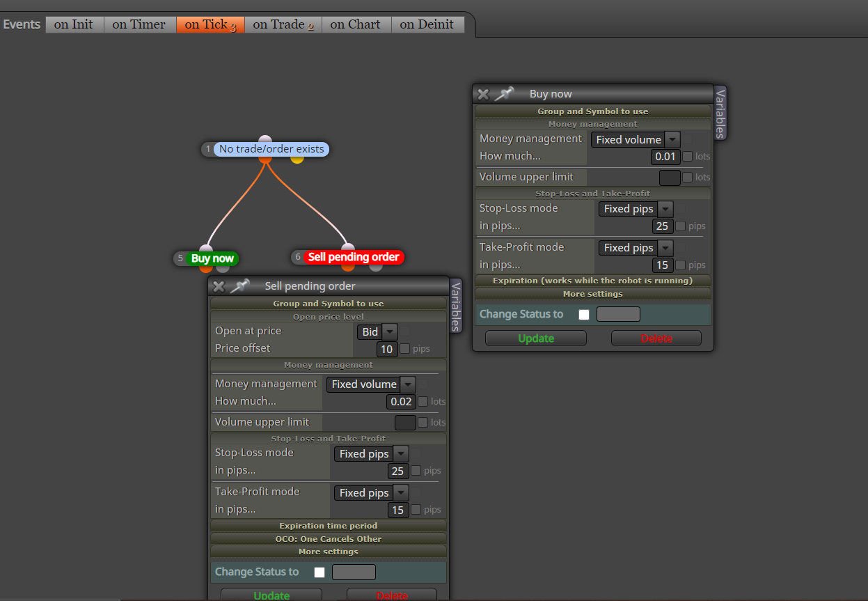Open the Open at price Bid dropdown
This screenshot has height=601, width=868.
pos(377,331)
